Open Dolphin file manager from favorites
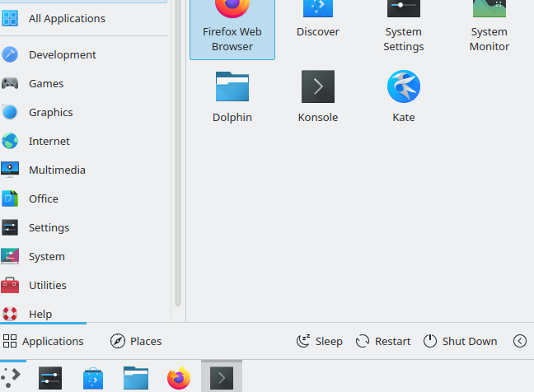This screenshot has height=392, width=534. pos(232,96)
